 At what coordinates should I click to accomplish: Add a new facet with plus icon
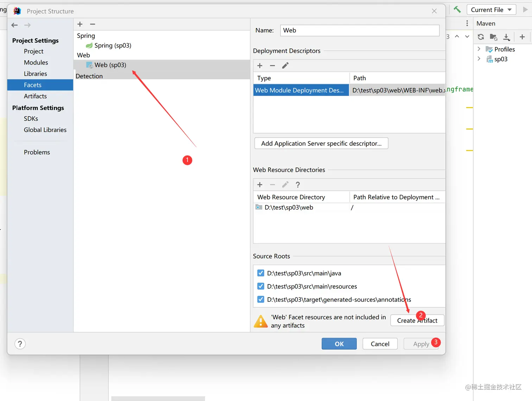tap(80, 24)
